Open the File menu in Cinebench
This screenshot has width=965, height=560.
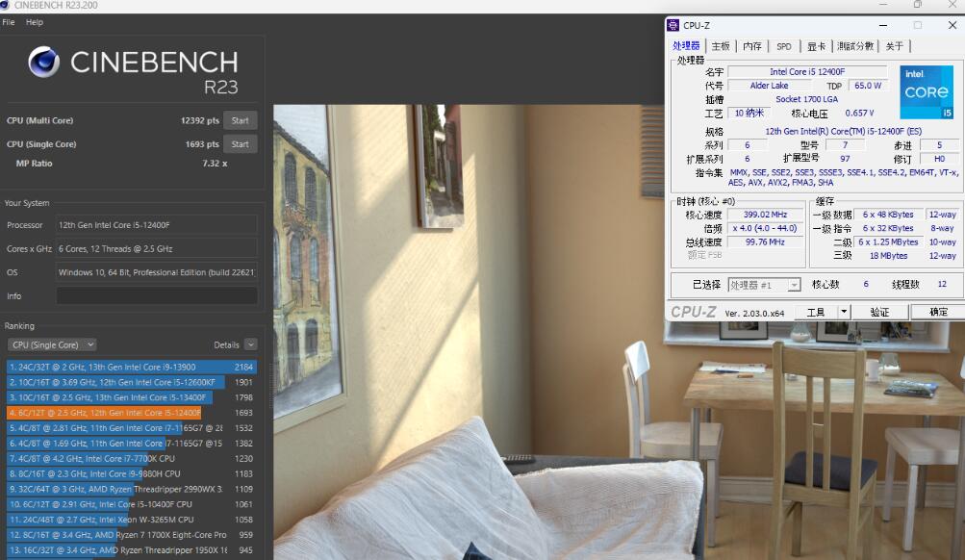coord(9,22)
